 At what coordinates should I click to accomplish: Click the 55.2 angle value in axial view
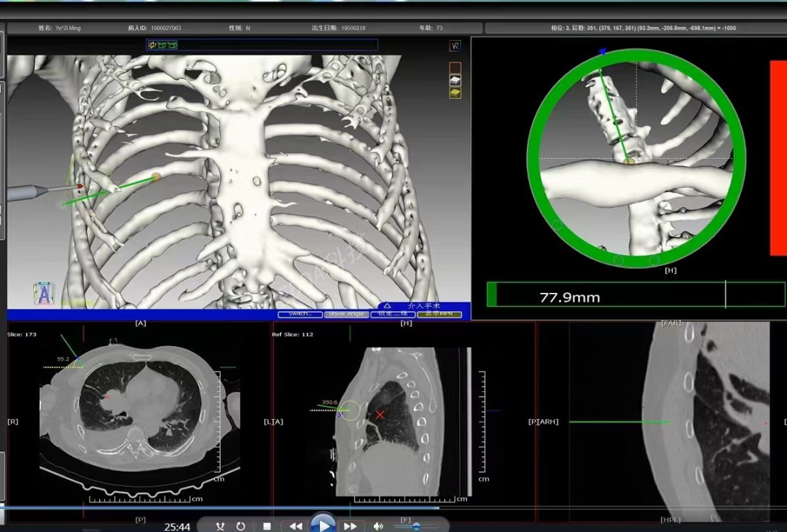[63, 359]
